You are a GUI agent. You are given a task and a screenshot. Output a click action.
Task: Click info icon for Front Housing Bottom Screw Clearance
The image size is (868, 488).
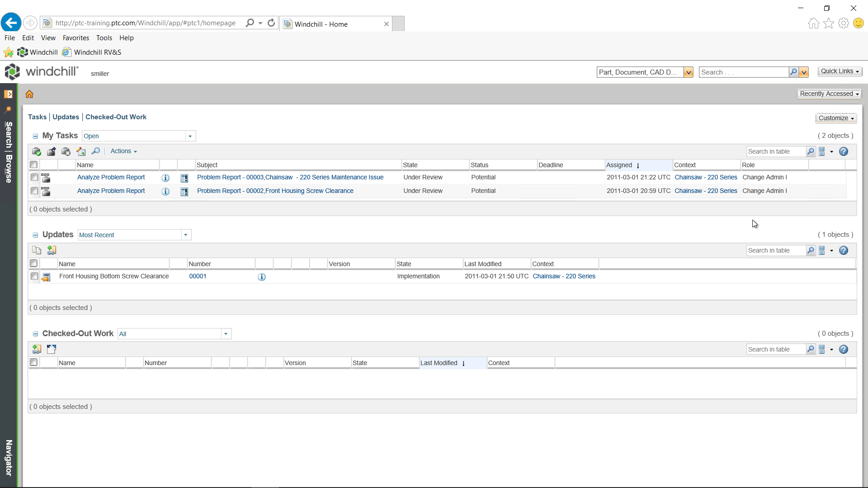[262, 277]
